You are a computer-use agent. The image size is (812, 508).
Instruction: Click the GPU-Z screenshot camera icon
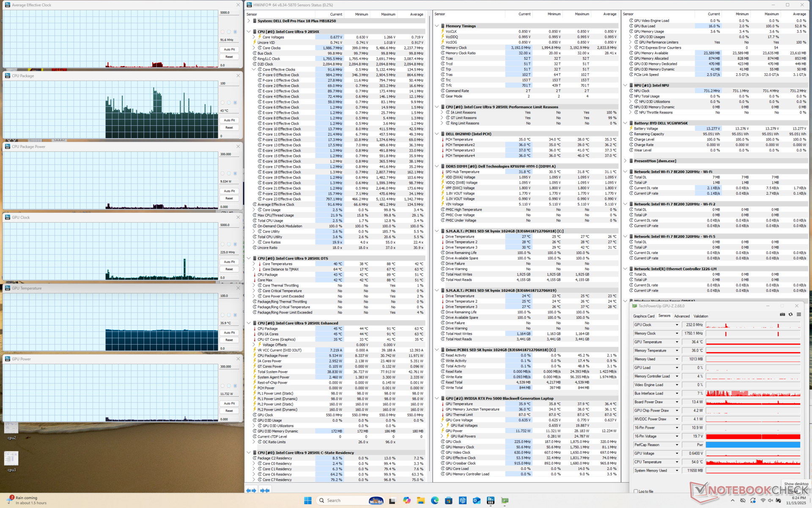pyautogui.click(x=782, y=315)
